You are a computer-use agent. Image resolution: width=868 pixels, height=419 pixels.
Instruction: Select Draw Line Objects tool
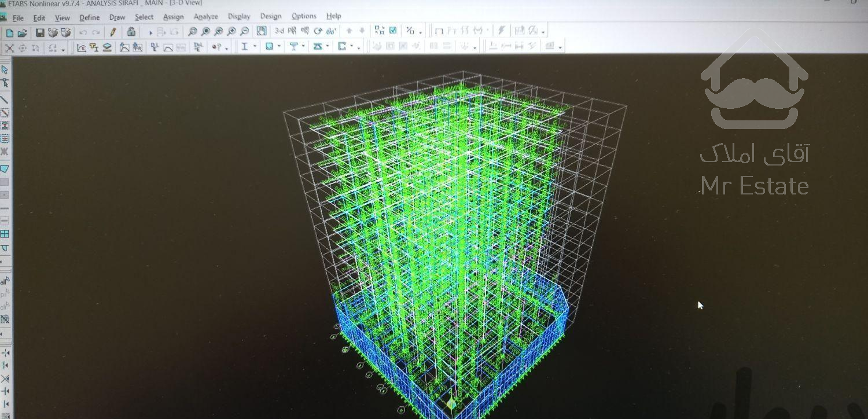pyautogui.click(x=5, y=100)
